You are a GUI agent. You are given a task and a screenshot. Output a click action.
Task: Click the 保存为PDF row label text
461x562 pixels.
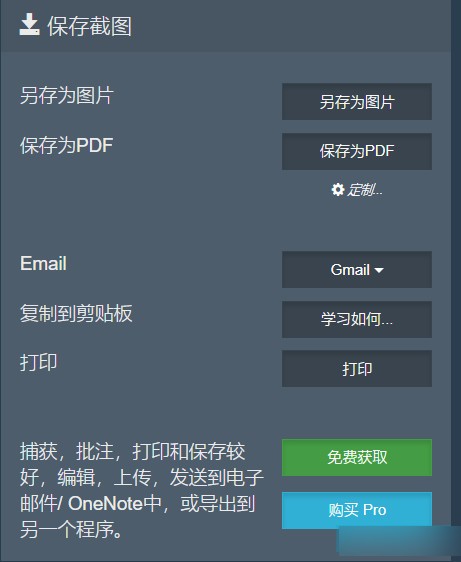pos(67,146)
